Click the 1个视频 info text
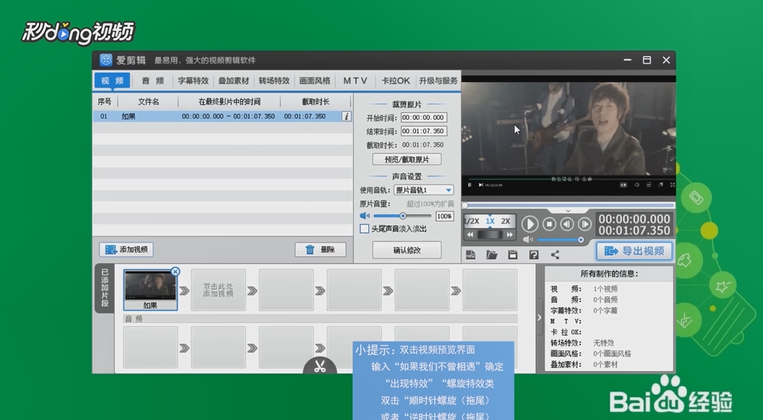The width and height of the screenshot is (763, 420). tap(605, 289)
